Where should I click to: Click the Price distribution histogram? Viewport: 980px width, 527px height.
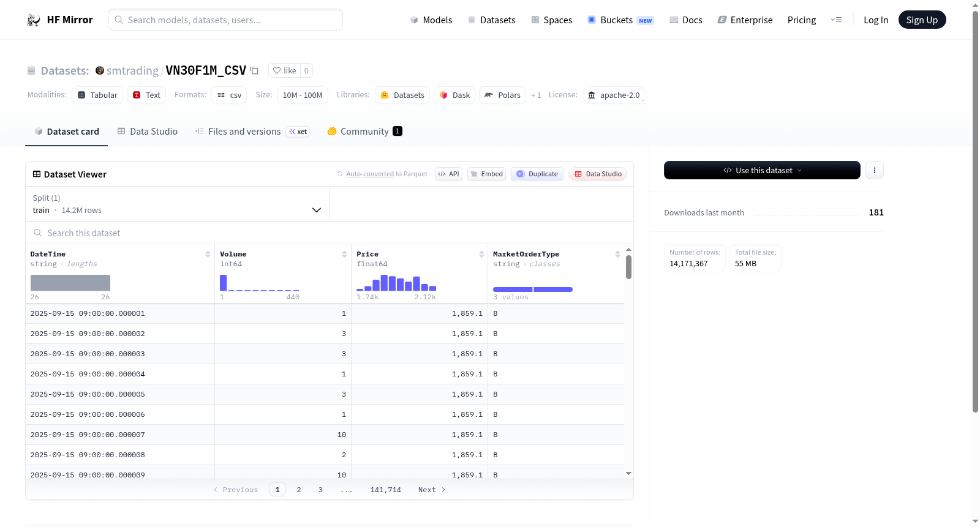pyautogui.click(x=396, y=283)
